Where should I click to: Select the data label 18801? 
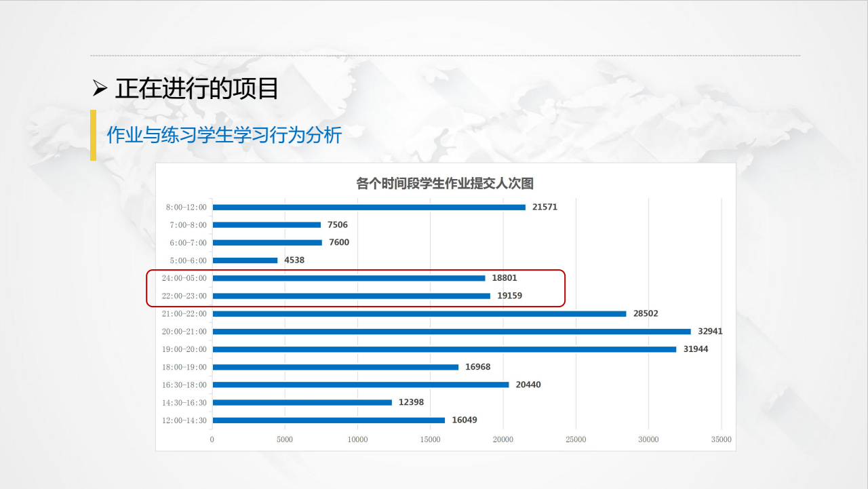click(505, 278)
